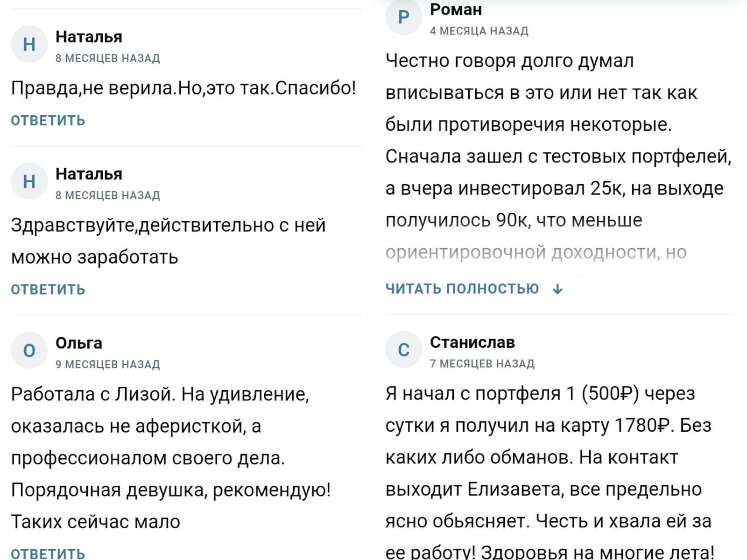Screen dimensions: 747x560
Task: Open Роман's commenter name
Action: [x=456, y=10]
